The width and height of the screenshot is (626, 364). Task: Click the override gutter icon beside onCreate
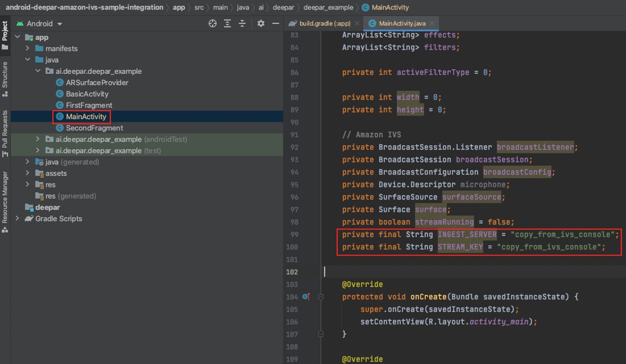[x=306, y=297]
